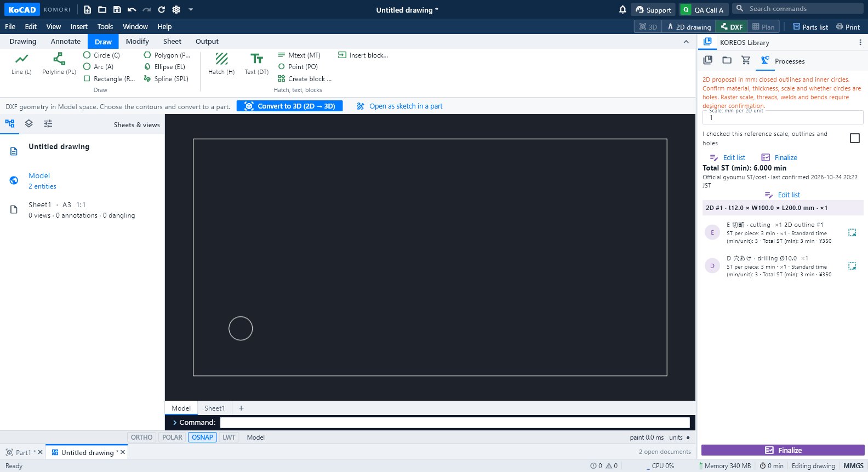Save the drawing with the floppy icon
Image resolution: width=868 pixels, height=472 pixels.
point(117,9)
